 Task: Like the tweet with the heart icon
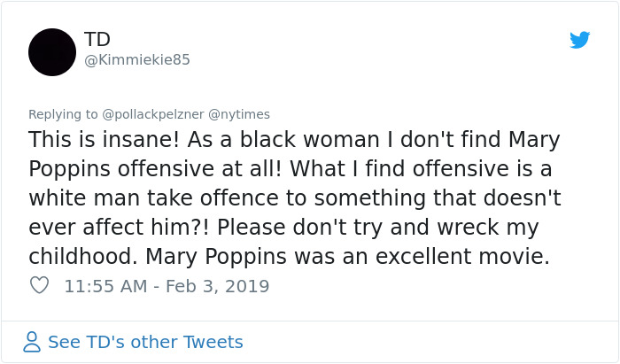coord(39,286)
